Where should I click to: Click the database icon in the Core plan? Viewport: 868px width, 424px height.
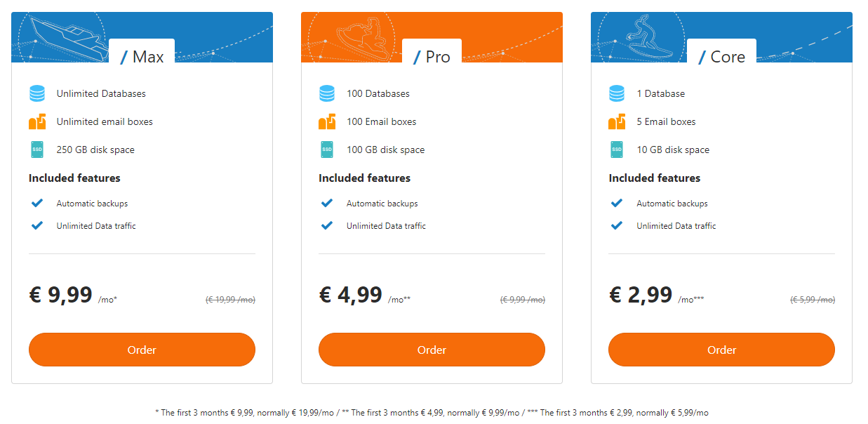point(617,93)
